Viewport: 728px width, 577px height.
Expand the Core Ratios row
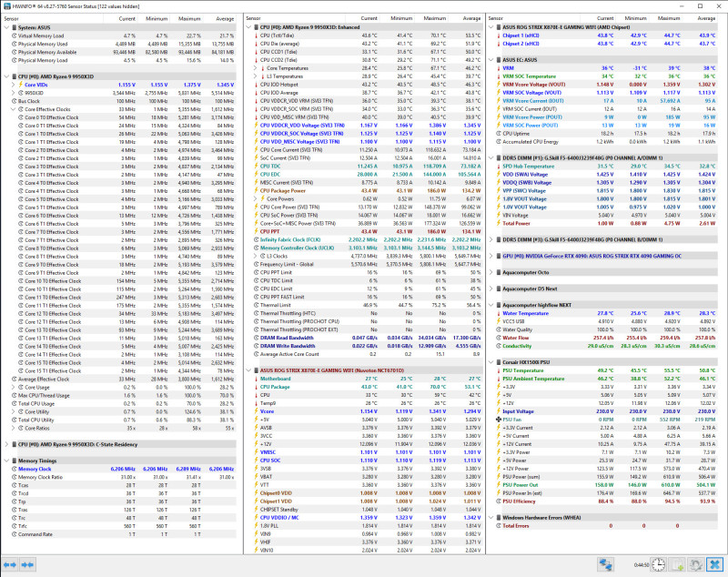13,429
